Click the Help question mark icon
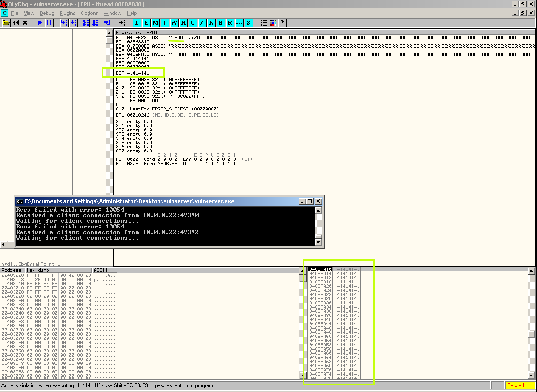Screen dimensions: 537x392 point(282,22)
